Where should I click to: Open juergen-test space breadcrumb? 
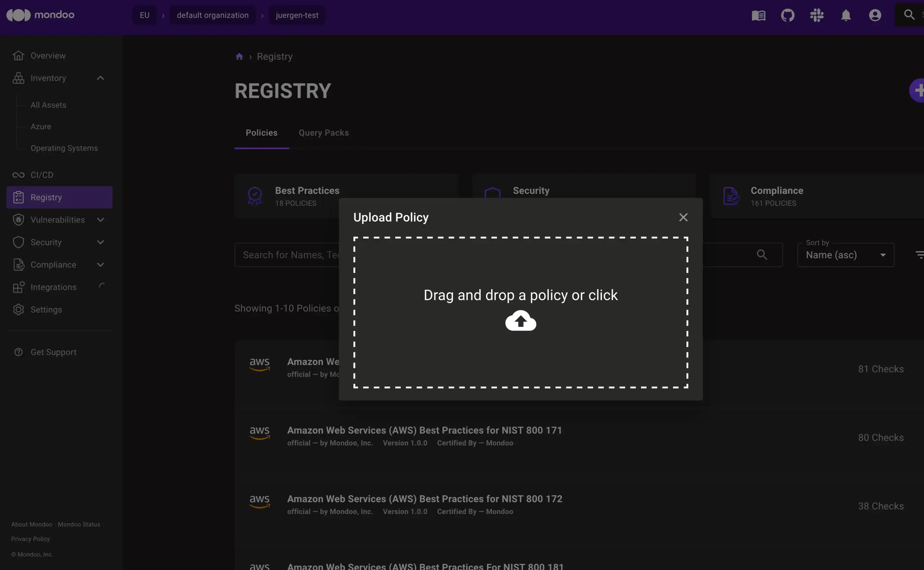(297, 16)
